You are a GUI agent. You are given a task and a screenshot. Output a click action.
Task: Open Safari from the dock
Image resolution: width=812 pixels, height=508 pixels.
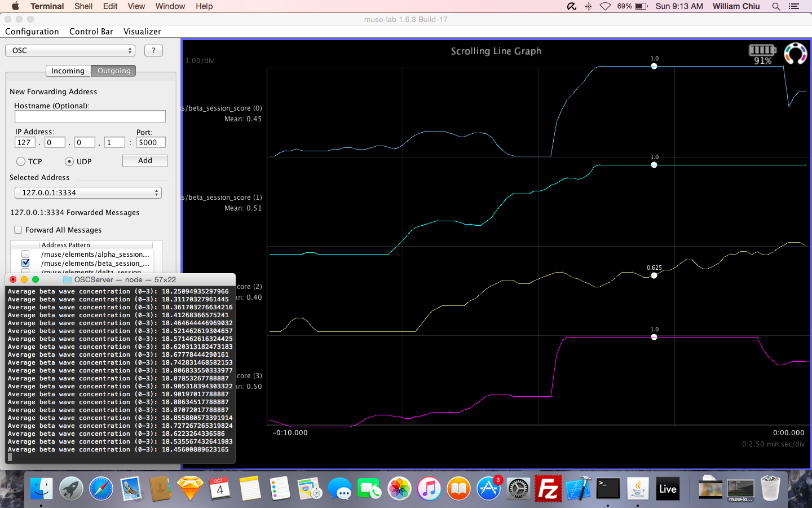pyautogui.click(x=101, y=489)
